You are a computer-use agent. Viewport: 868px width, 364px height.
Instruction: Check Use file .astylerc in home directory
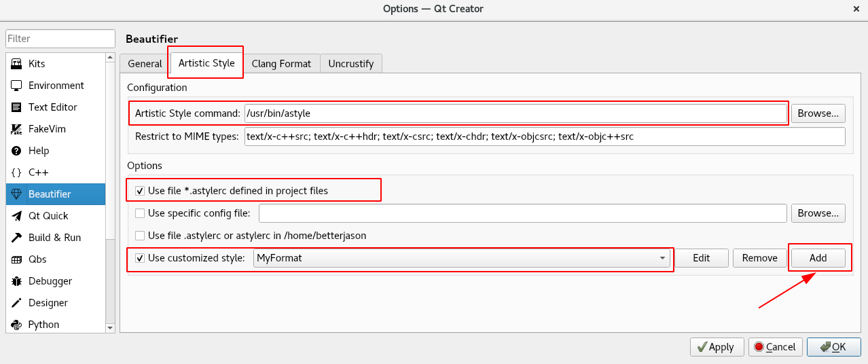pyautogui.click(x=140, y=236)
